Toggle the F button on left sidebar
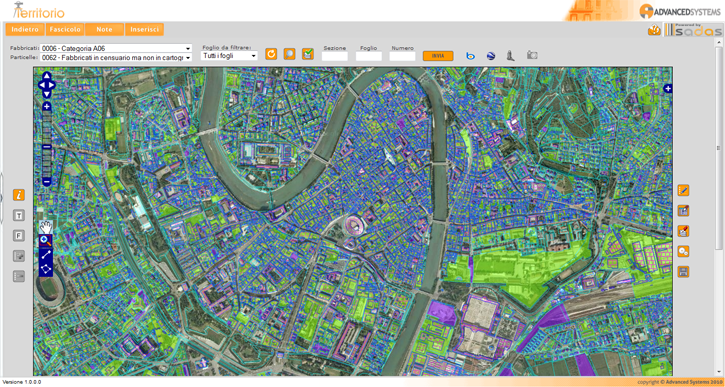 click(x=19, y=236)
